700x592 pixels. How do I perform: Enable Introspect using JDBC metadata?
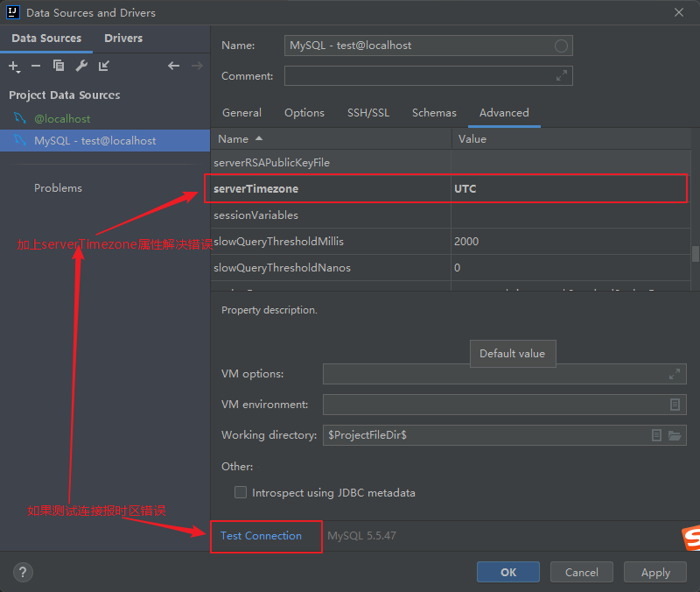tap(241, 492)
